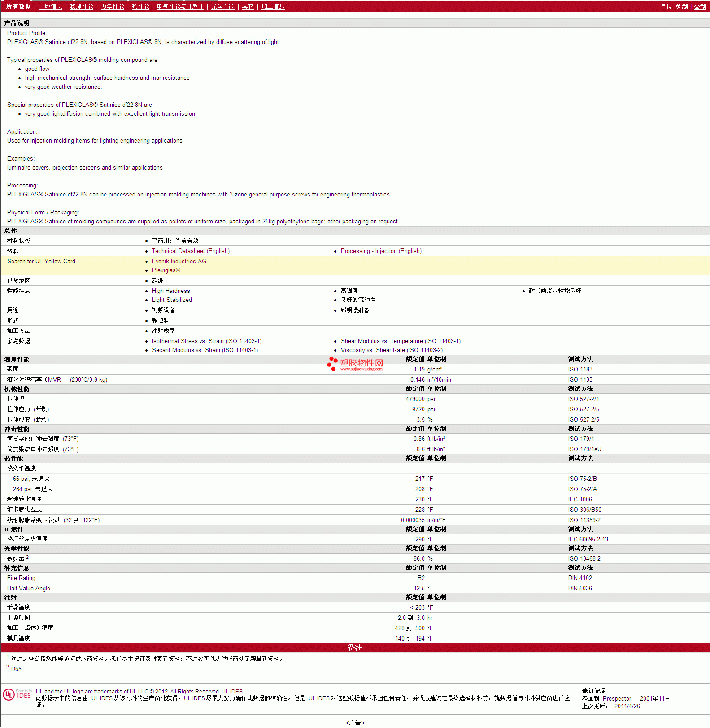Click the 注射成型 processing method
The image size is (710, 728).
click(163, 331)
